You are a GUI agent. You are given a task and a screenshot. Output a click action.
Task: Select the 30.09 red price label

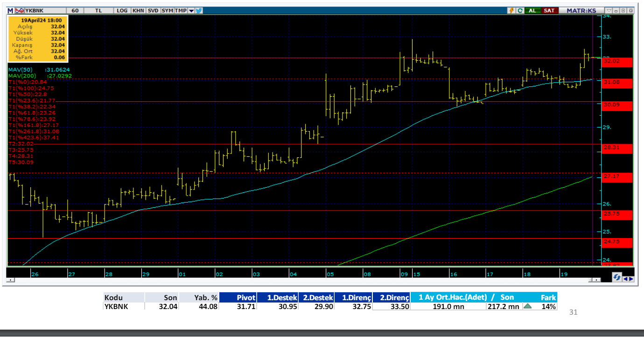tap(617, 106)
